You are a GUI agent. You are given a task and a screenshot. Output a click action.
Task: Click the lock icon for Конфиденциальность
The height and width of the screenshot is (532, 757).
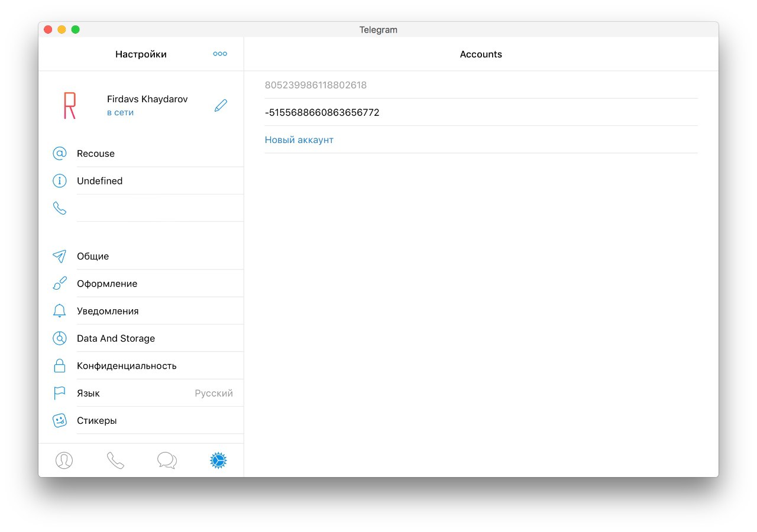pyautogui.click(x=60, y=365)
